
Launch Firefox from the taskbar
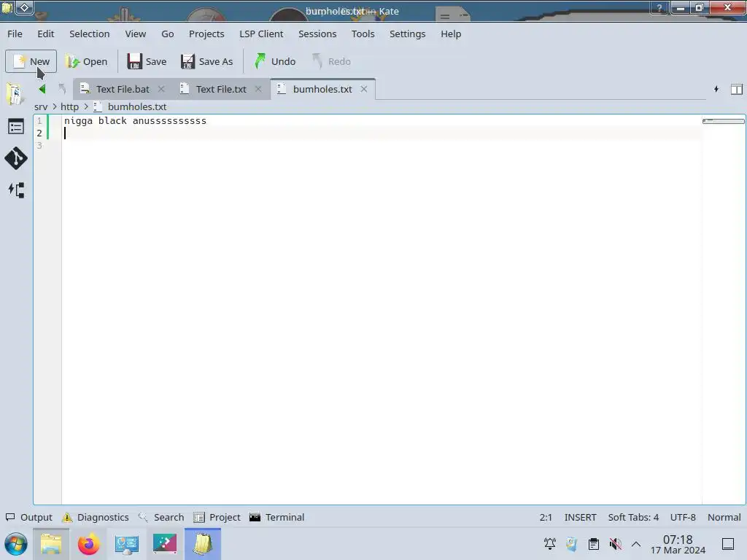point(88,544)
